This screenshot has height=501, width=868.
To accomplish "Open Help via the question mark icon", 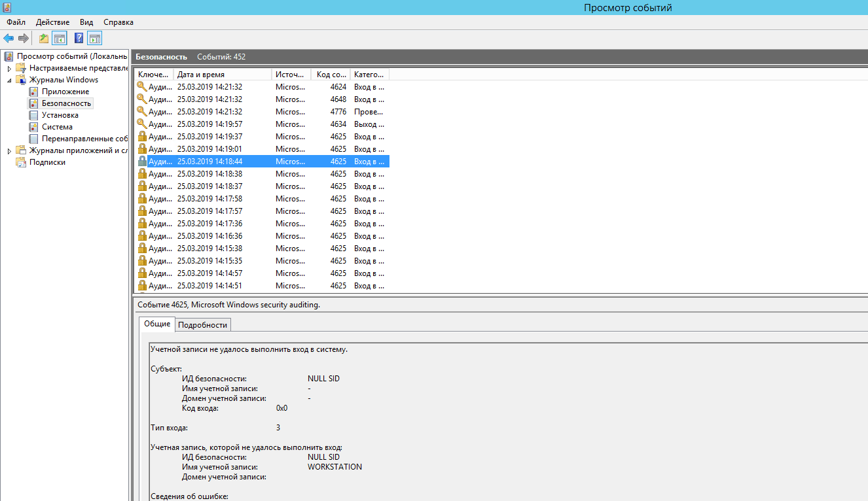I will 79,38.
